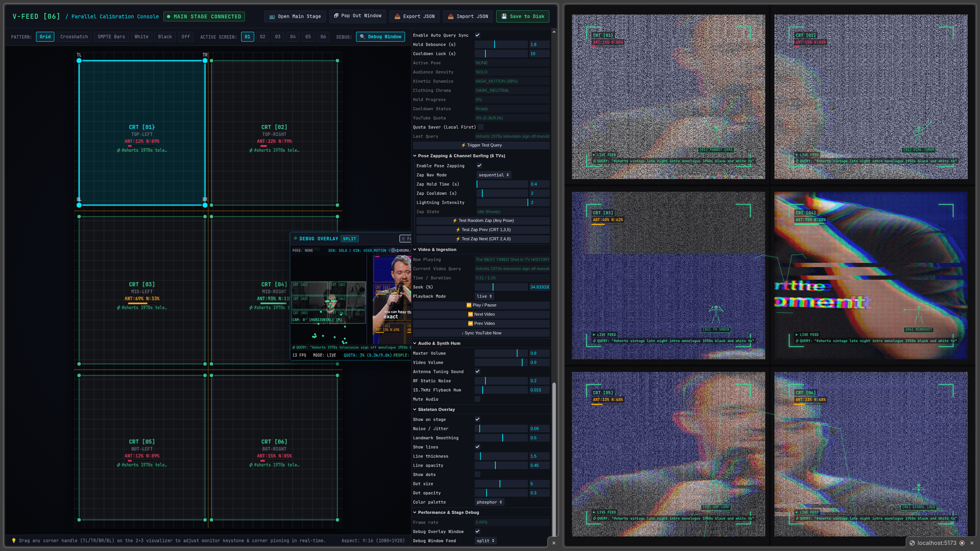Click the Sync YouTube Now arrow icon
The width and height of the screenshot is (980, 551).
coord(462,333)
